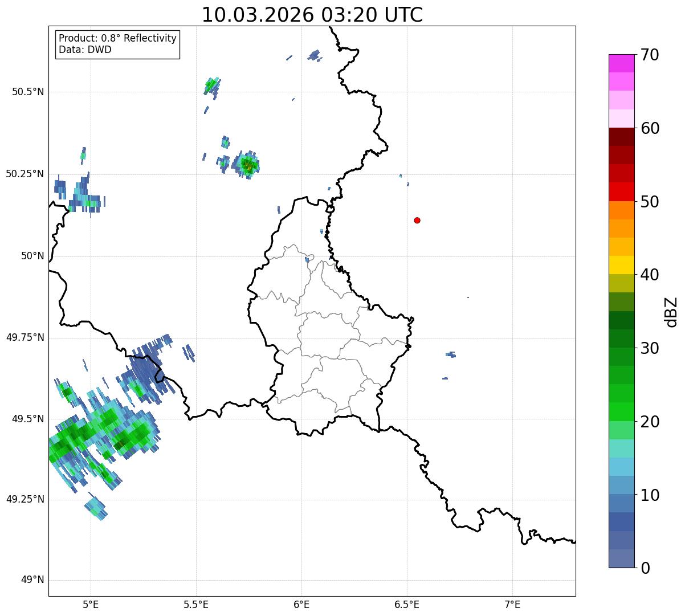Click the 7°E longitude label
The width and height of the screenshot is (685, 616).
pos(512,604)
